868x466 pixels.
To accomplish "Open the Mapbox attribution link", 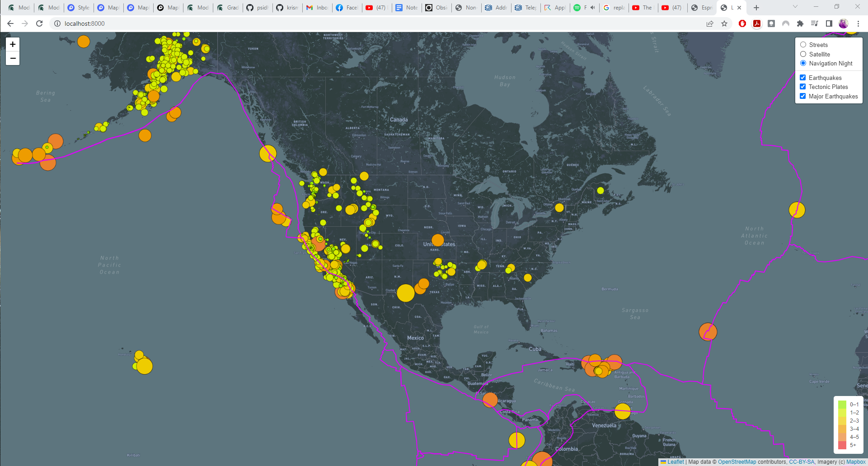I will 856,462.
